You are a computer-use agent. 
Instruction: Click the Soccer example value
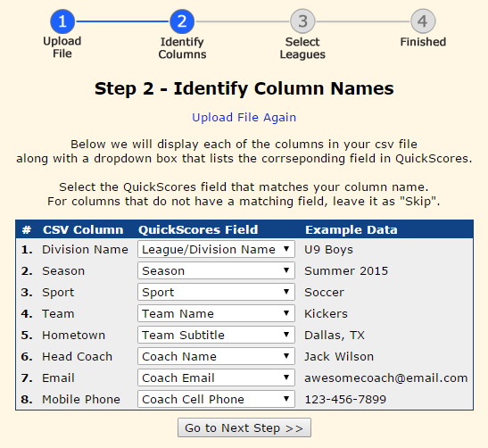(324, 293)
